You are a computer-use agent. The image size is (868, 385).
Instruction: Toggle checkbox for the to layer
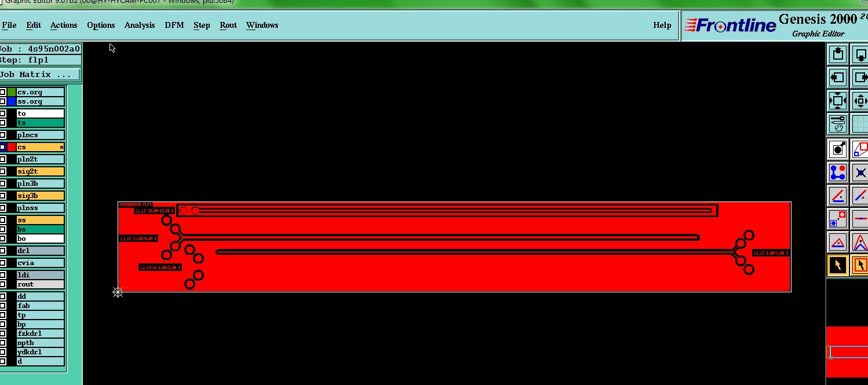(x=2, y=113)
